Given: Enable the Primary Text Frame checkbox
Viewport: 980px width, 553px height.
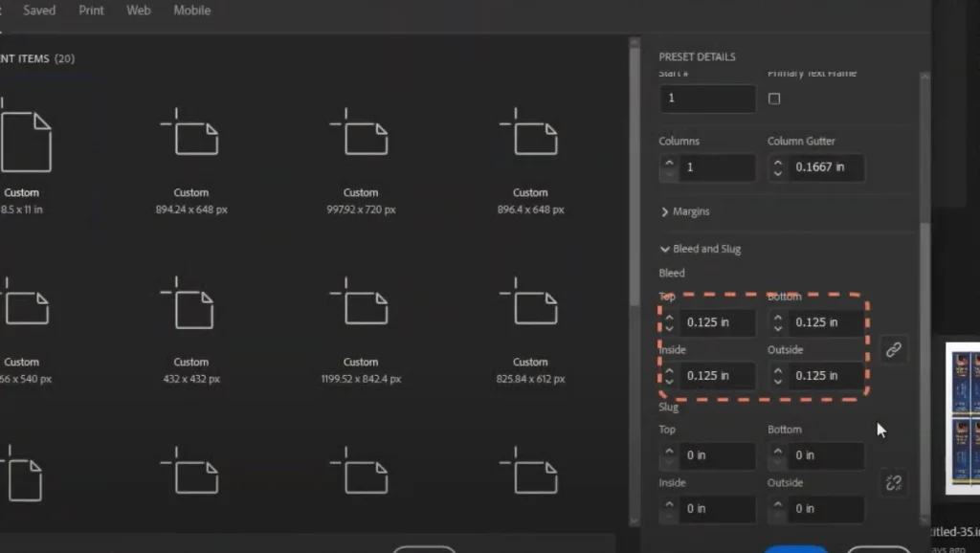Looking at the screenshot, I should [x=773, y=99].
